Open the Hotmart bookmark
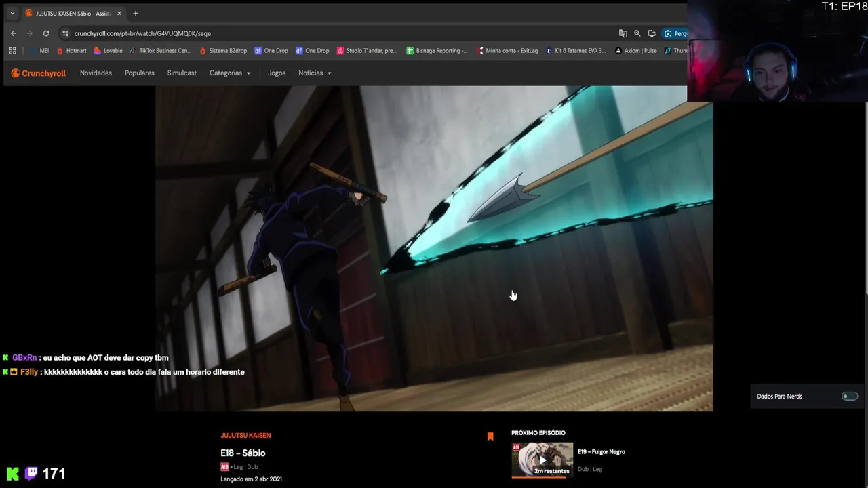This screenshot has width=868, height=488. [x=71, y=51]
